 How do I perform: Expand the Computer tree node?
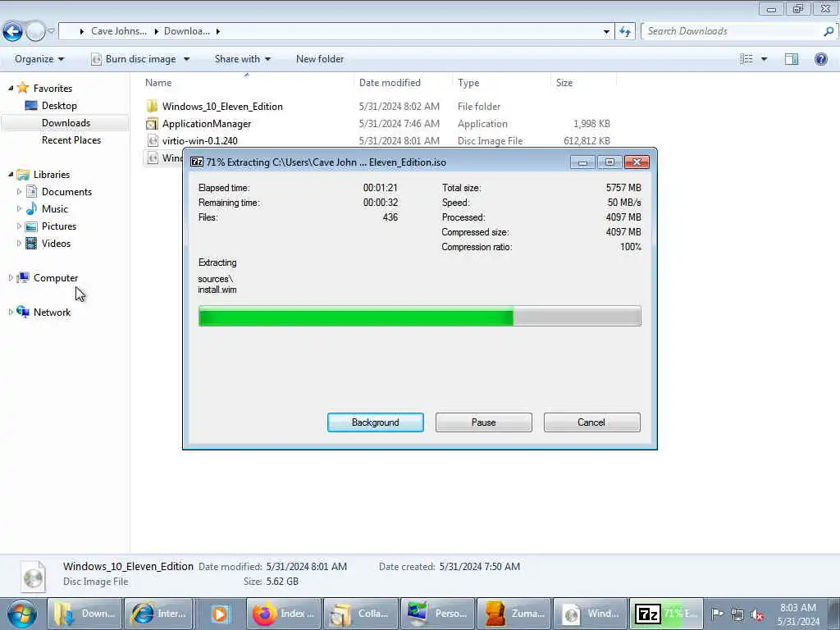point(11,277)
